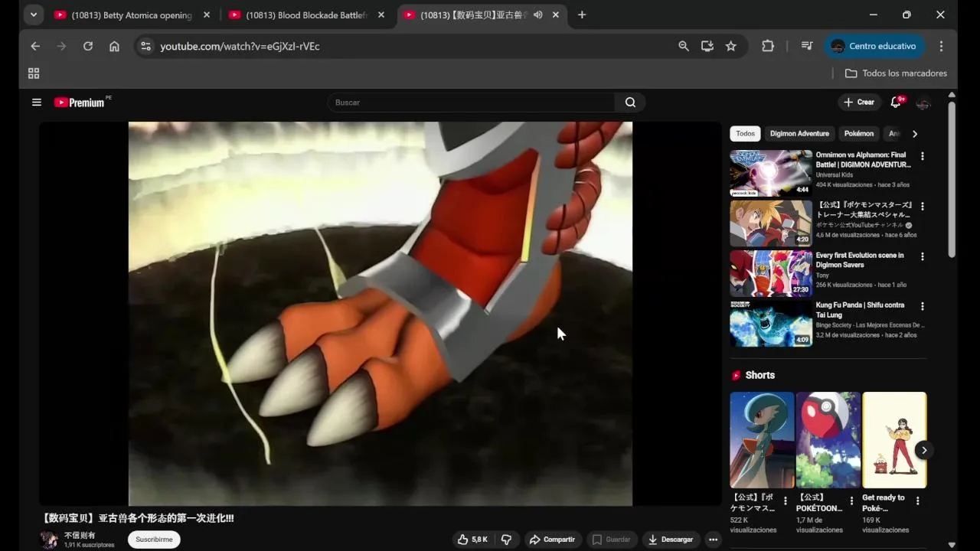Open Kung Fu Panda video title
Viewport: 980px width, 551px height.
click(x=860, y=310)
